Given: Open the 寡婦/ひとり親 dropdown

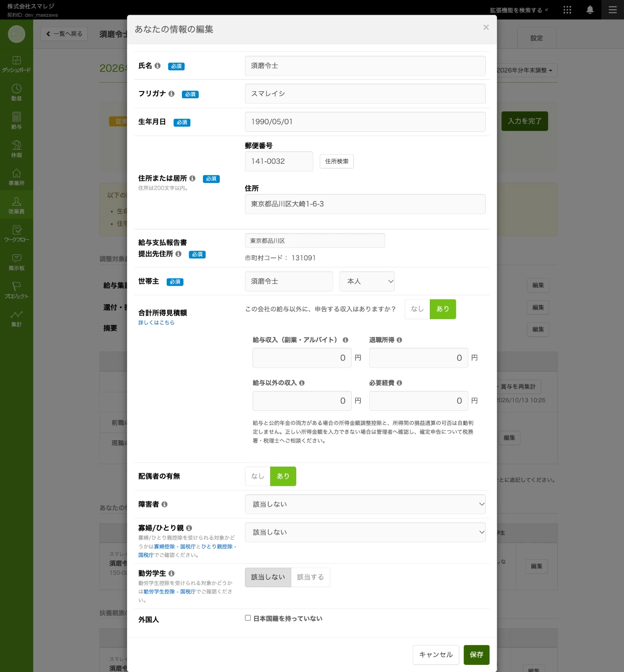Looking at the screenshot, I should 365,532.
